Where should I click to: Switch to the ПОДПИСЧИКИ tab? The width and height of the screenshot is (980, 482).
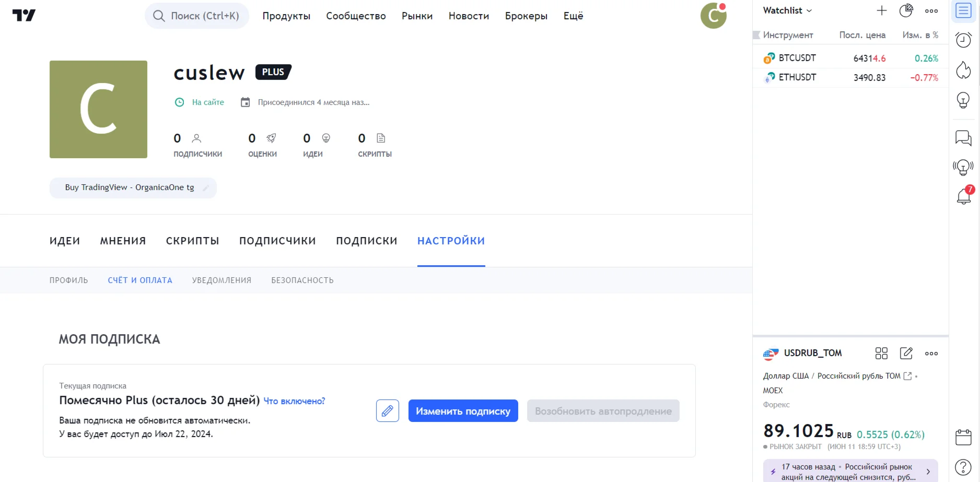278,241
